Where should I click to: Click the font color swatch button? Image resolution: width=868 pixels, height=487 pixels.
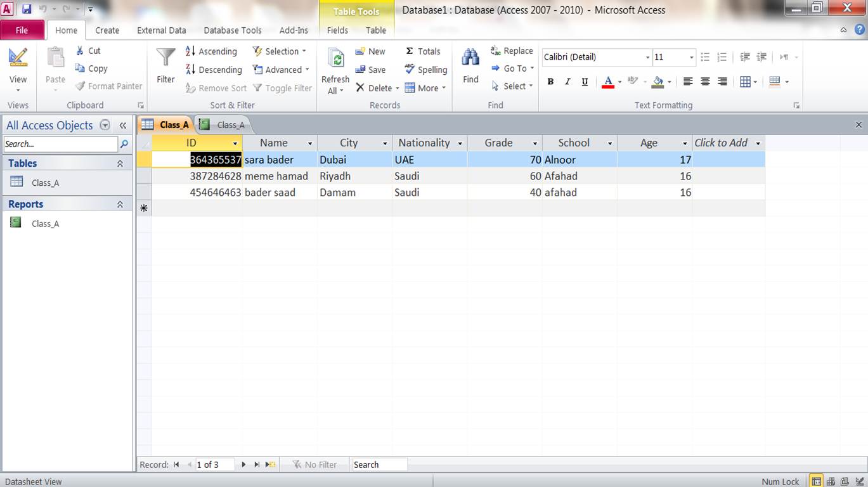click(x=608, y=82)
